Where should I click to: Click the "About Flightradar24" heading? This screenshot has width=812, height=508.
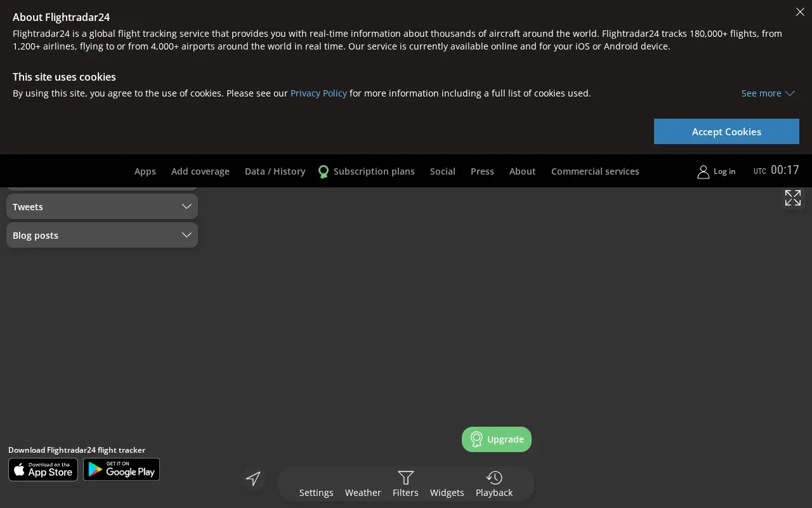pos(61,18)
